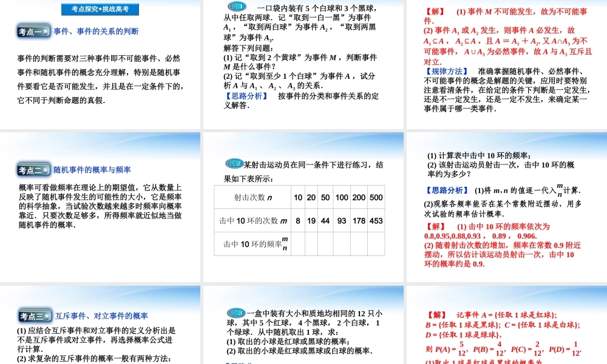Select heading 事件、事件的关系的判断

96,32
